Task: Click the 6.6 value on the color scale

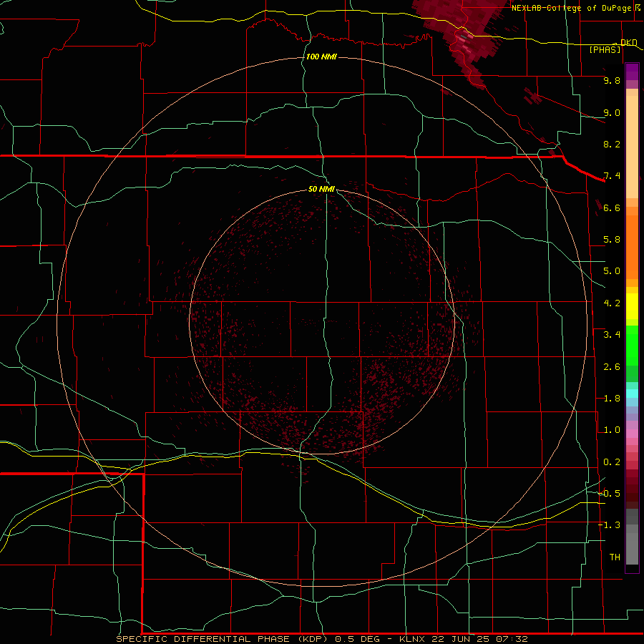Action: pyautogui.click(x=612, y=208)
